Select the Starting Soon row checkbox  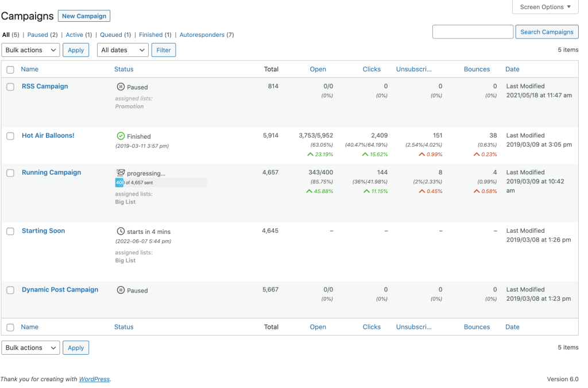pos(10,231)
